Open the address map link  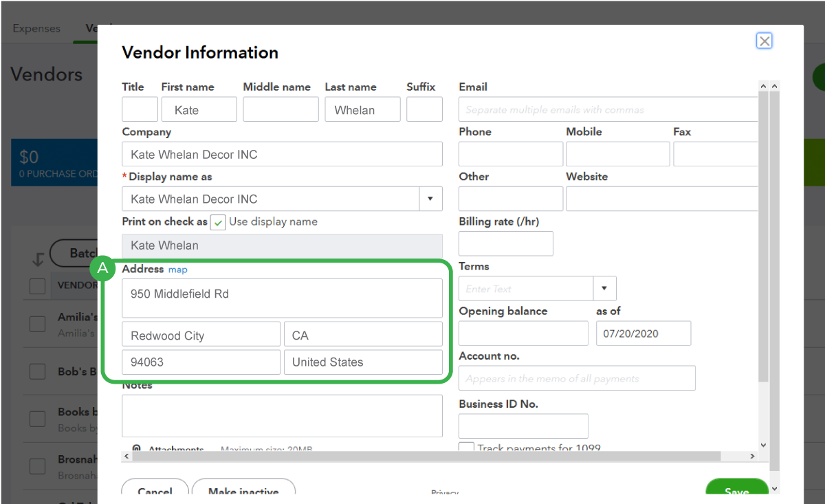click(x=178, y=270)
